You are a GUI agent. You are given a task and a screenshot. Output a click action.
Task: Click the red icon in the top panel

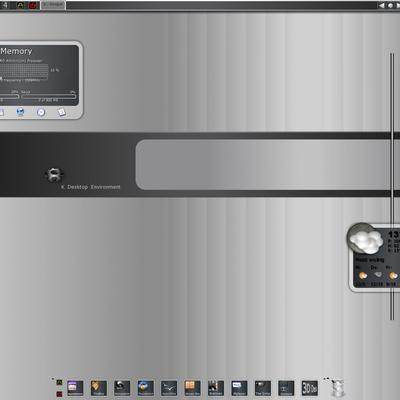[33, 5]
